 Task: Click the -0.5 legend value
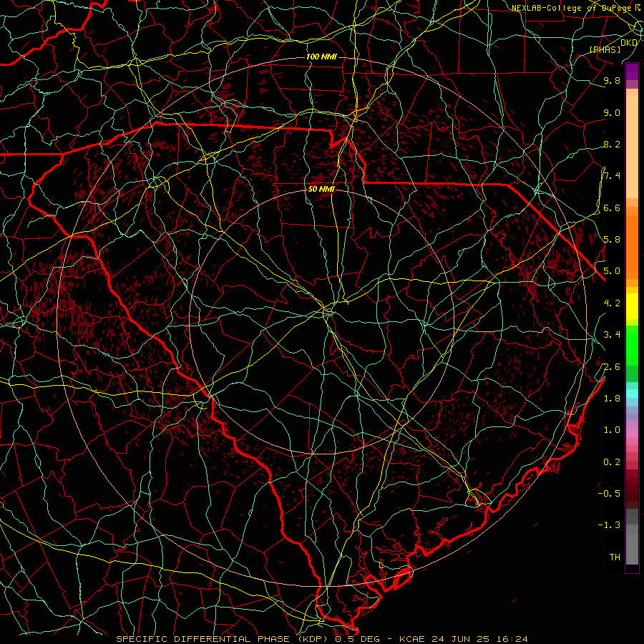(609, 493)
